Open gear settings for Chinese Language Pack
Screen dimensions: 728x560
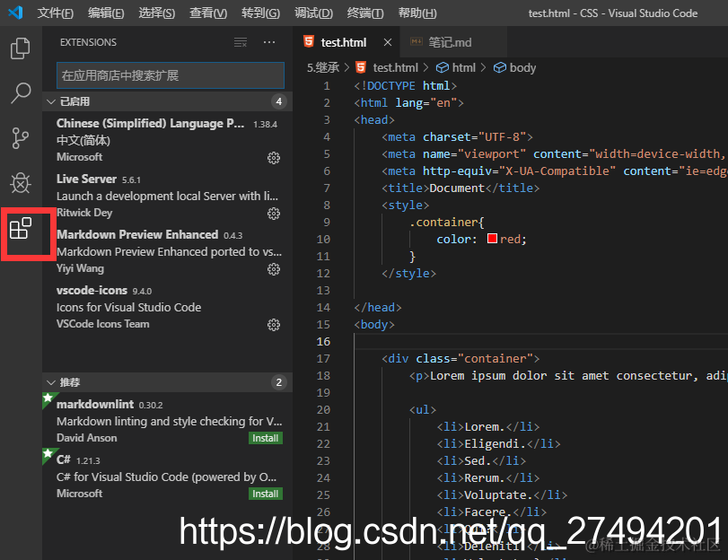click(x=274, y=158)
